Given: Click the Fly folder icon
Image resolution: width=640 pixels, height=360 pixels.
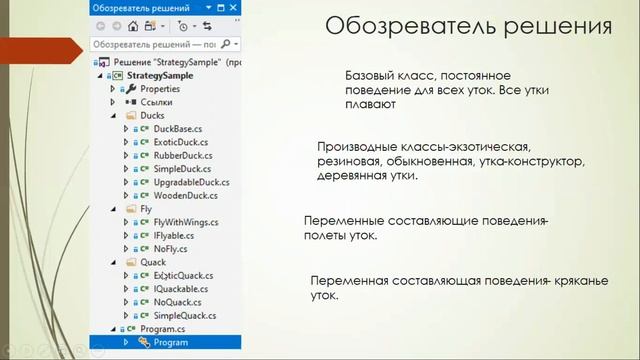Looking at the screenshot, I should point(131,209).
